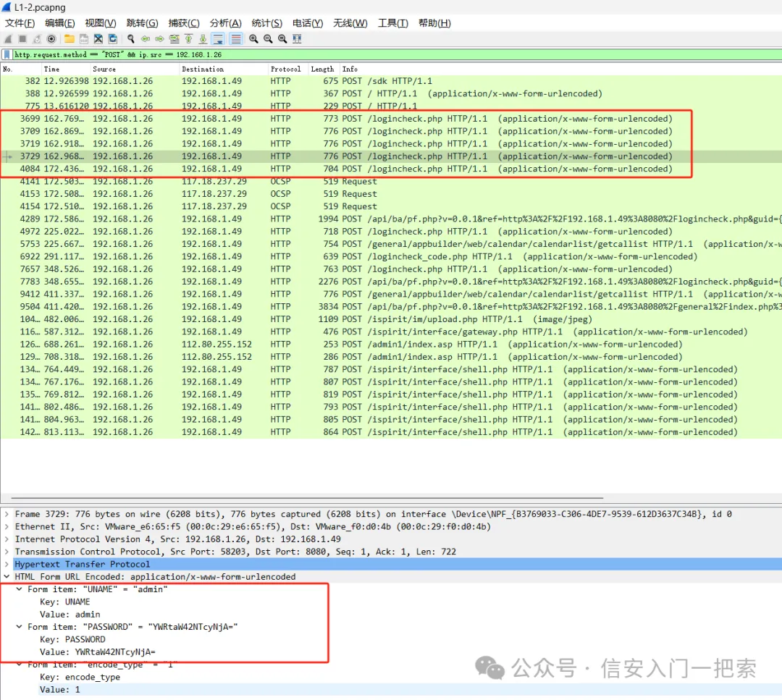This screenshot has width=782, height=700.
Task: Collapse the UNAME form item
Action: [x=19, y=589]
